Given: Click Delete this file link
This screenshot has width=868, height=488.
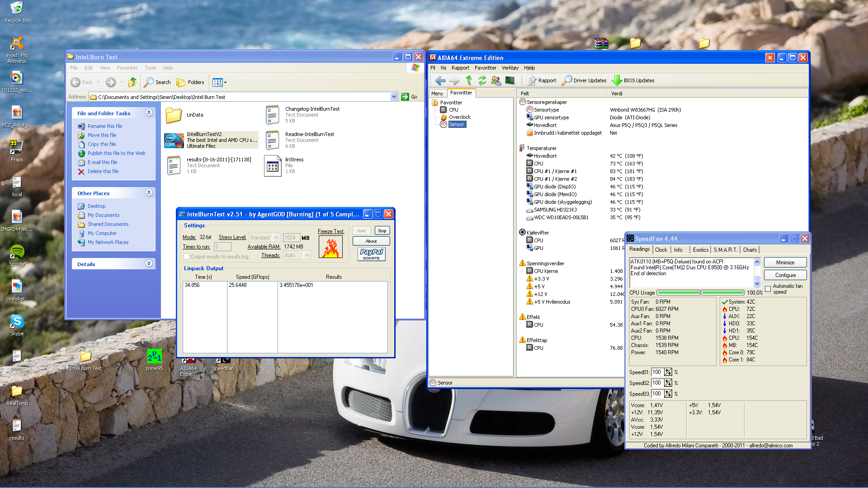Looking at the screenshot, I should pyautogui.click(x=103, y=171).
